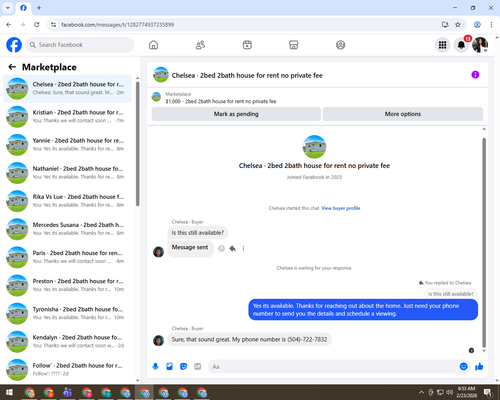Open the conversation information purple icon
The width and height of the screenshot is (500, 400).
475,75
